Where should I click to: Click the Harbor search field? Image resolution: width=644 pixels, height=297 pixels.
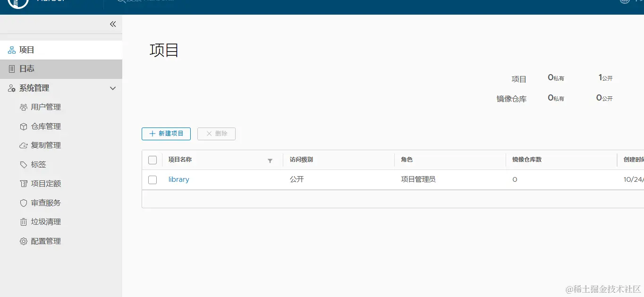(151, 1)
